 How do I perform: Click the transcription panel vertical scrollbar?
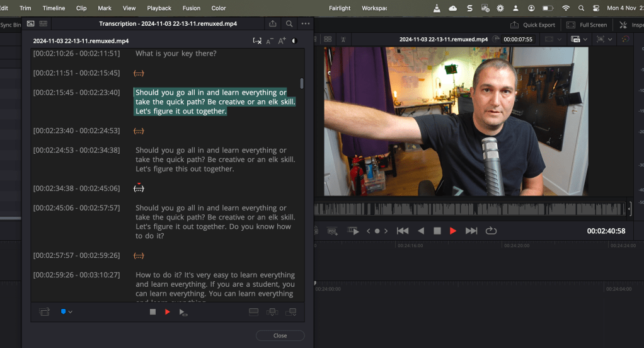(302, 83)
